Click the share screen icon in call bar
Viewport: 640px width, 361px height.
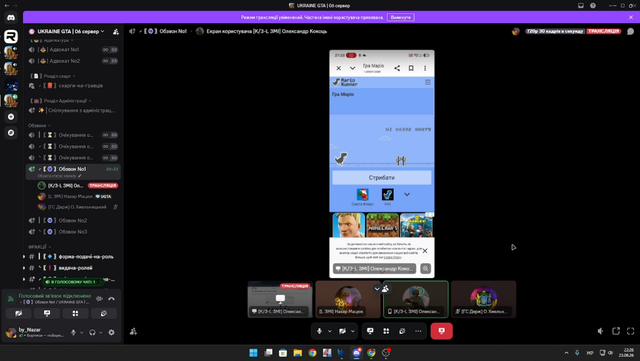[370, 331]
